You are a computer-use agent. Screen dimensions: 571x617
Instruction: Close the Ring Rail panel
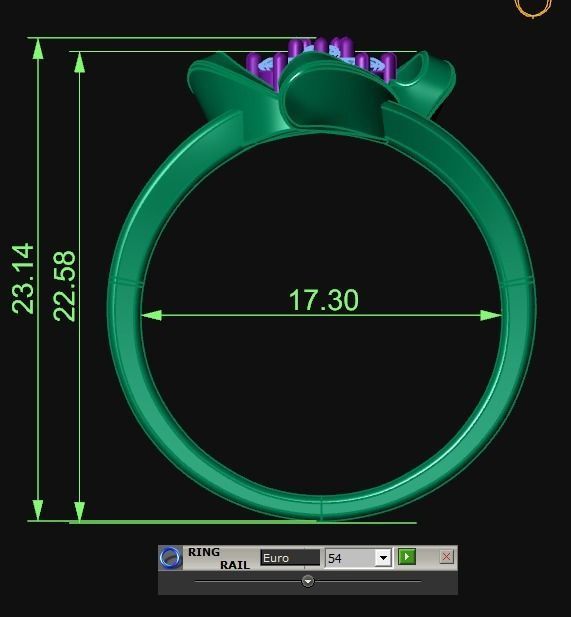pyautogui.click(x=446, y=557)
